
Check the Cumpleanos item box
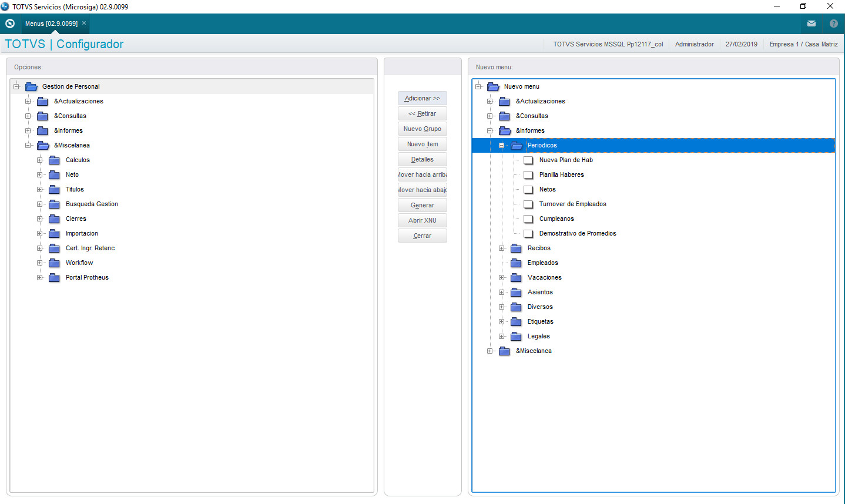528,219
